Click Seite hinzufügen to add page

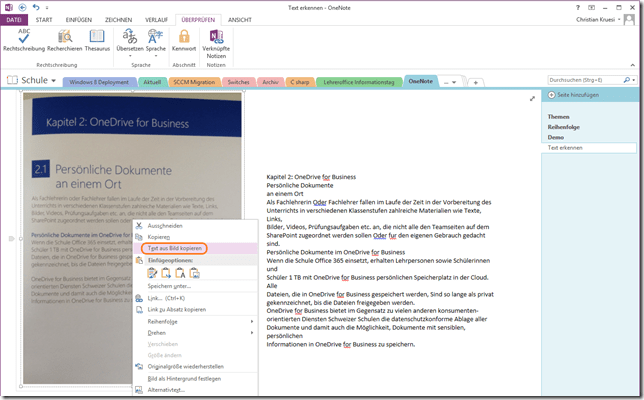pyautogui.click(x=573, y=93)
